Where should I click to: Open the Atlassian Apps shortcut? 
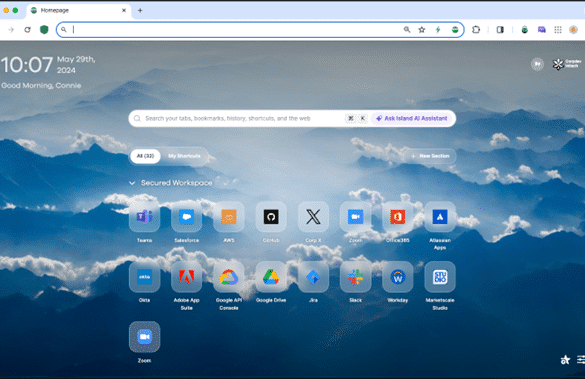[440, 217]
